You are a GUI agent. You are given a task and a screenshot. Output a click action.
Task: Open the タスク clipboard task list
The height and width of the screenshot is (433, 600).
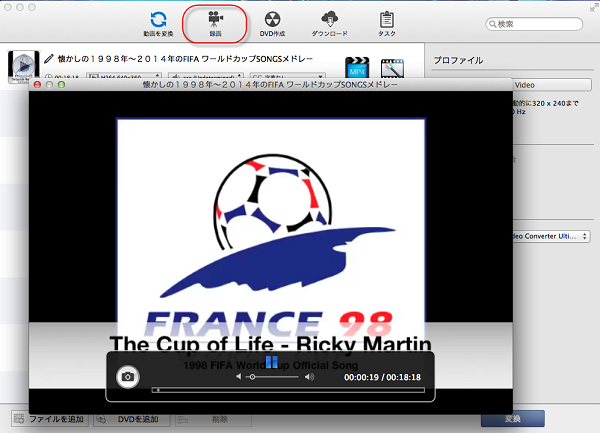pos(387,24)
